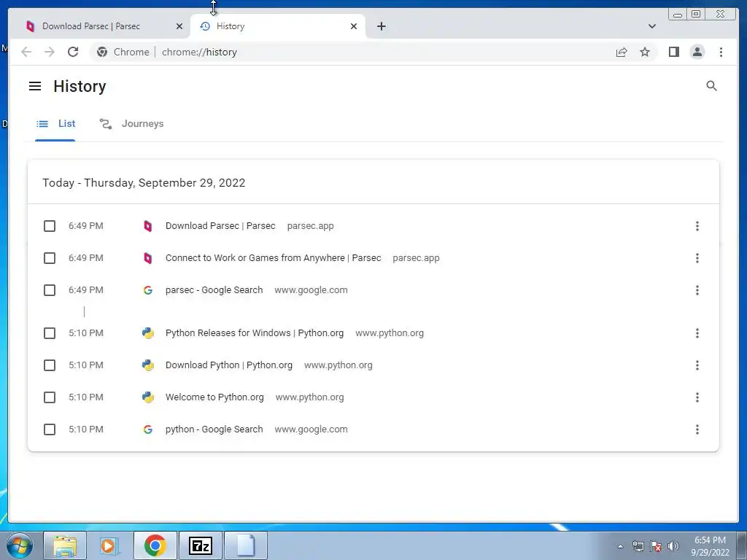Open the profile avatar button
Viewport: 747px width, 560px height.
click(x=697, y=52)
